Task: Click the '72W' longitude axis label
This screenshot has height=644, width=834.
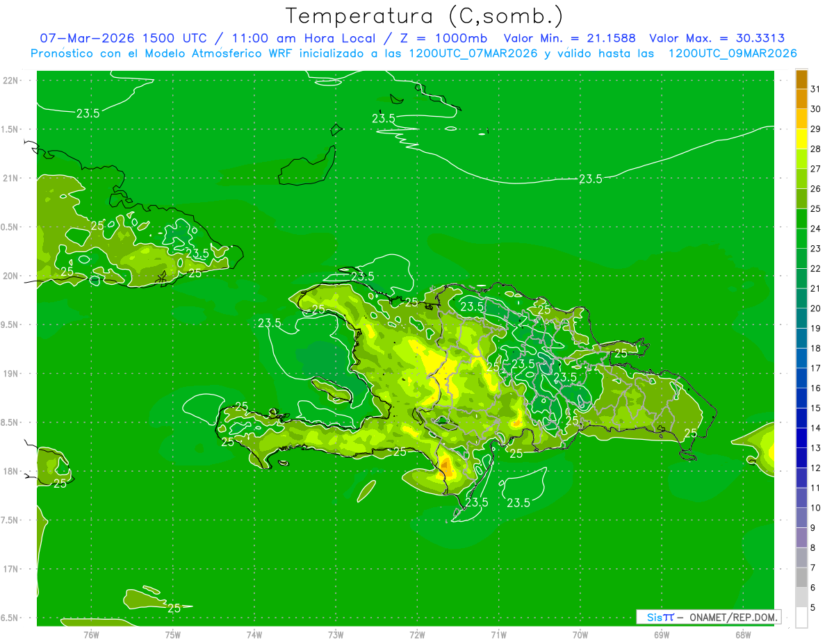Action: 417,634
